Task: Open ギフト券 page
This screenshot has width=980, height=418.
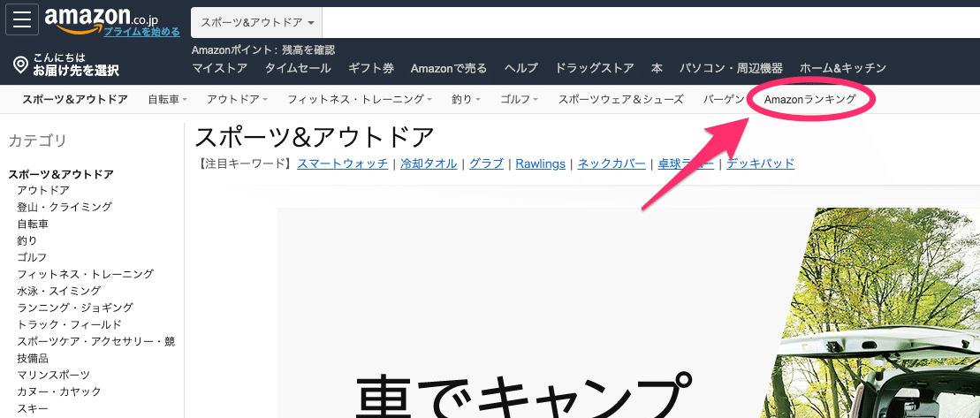Action: 371,68
